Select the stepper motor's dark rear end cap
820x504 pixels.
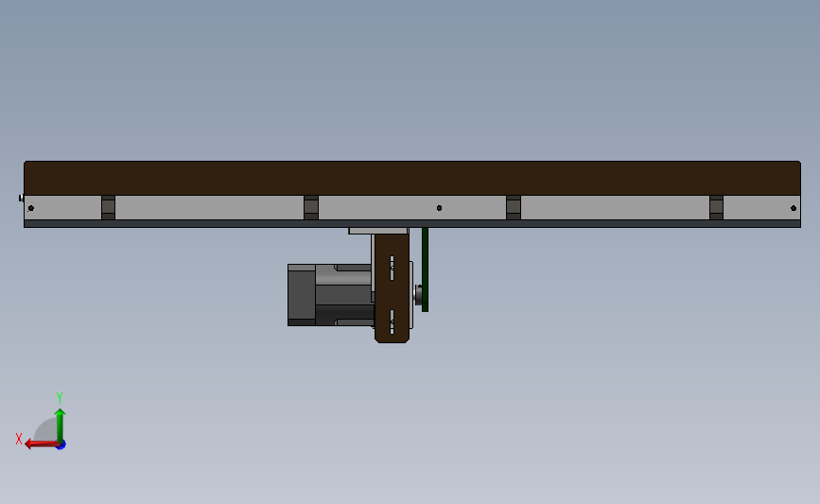pos(302,295)
